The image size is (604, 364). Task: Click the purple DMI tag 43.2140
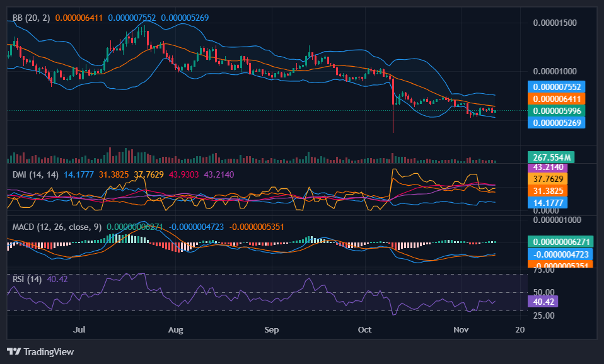(x=547, y=168)
